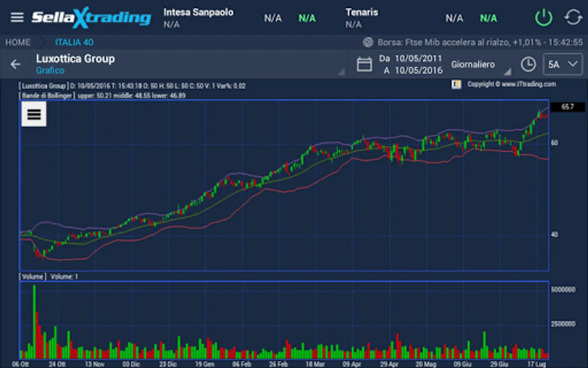Open the hamburger navigation menu
This screenshot has width=588, height=368.
click(17, 18)
